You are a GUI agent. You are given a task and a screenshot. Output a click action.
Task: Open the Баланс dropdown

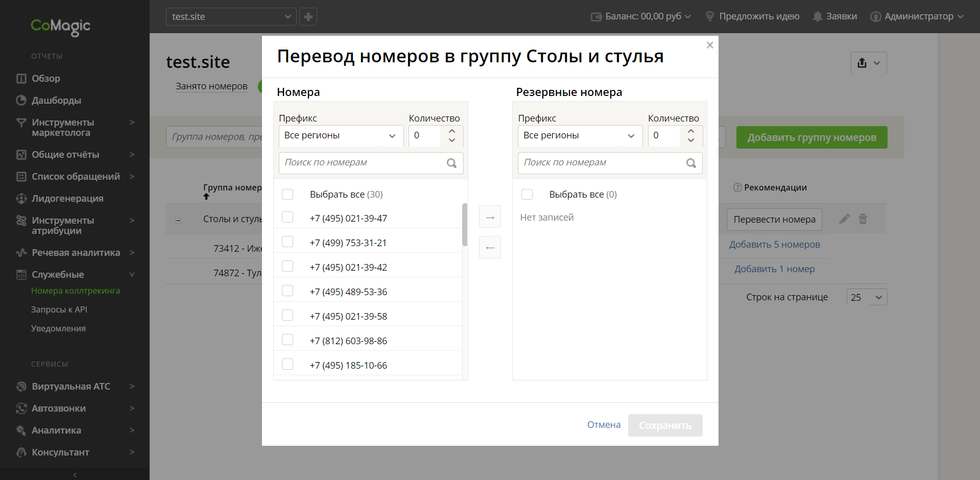[641, 17]
